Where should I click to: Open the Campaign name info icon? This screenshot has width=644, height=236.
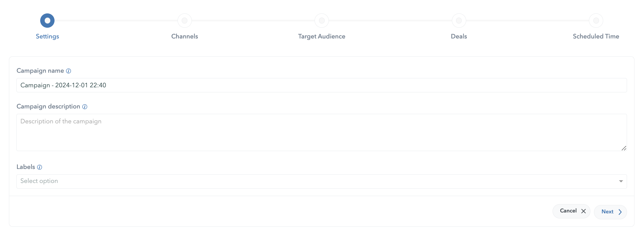(69, 71)
